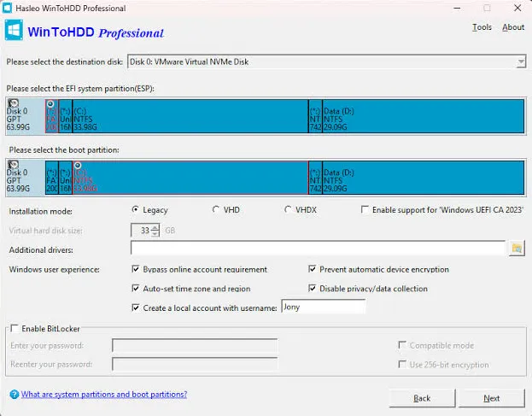Select C: NTFS 33.98G partition in ESP row
532x416 pixels.
click(x=190, y=116)
